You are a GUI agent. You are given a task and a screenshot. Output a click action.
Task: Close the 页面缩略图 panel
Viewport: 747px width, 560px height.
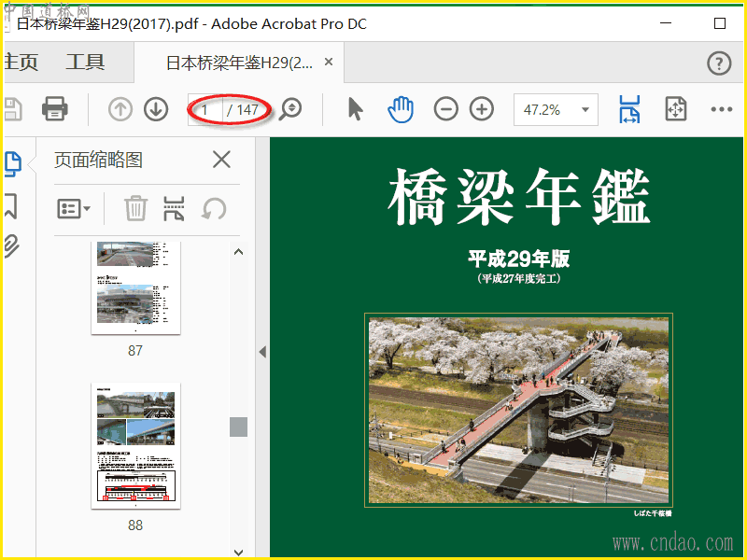pos(221,160)
